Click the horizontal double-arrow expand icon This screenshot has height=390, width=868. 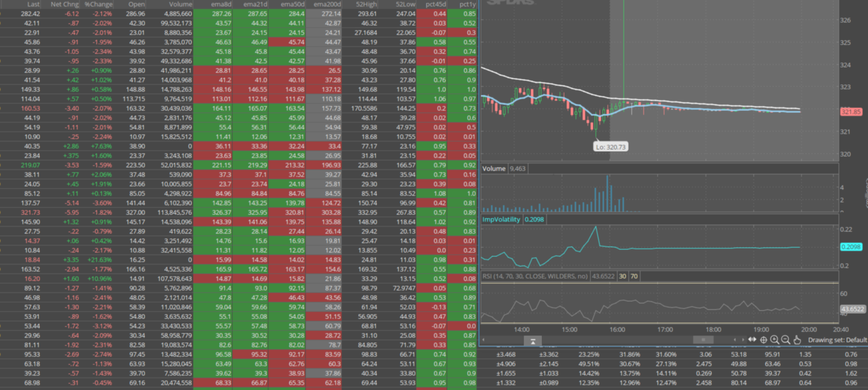752,340
